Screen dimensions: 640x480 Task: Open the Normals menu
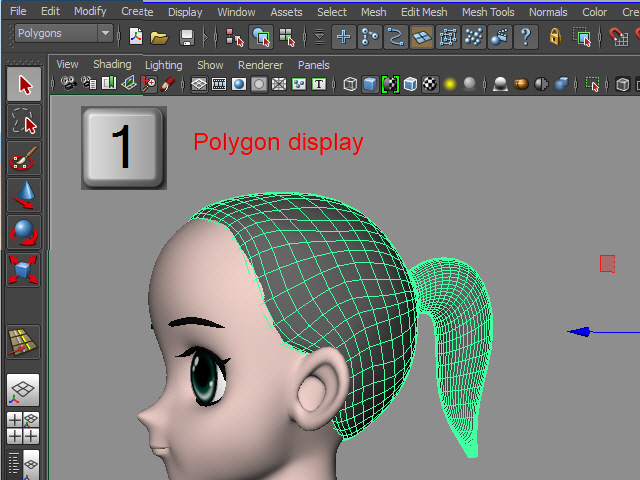tap(548, 12)
